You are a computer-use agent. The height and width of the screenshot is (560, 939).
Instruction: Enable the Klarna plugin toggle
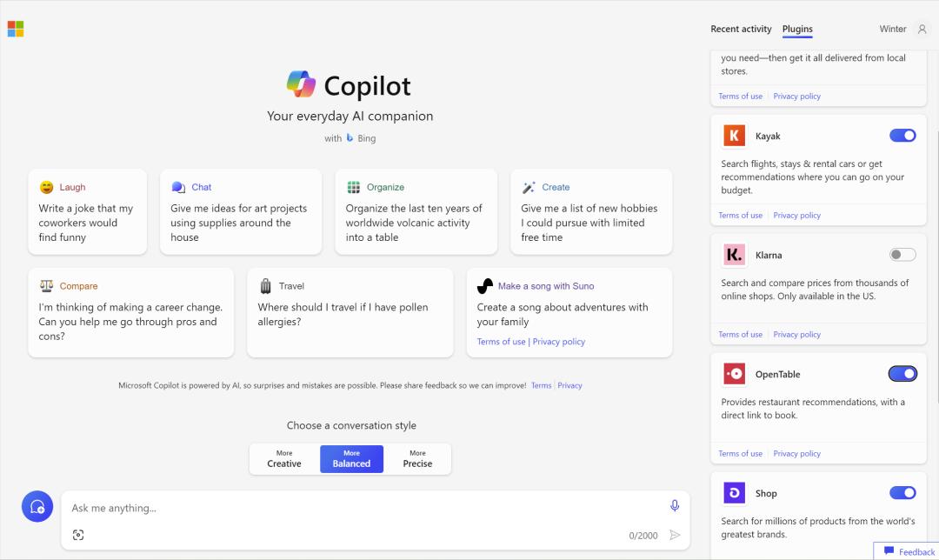(x=902, y=255)
